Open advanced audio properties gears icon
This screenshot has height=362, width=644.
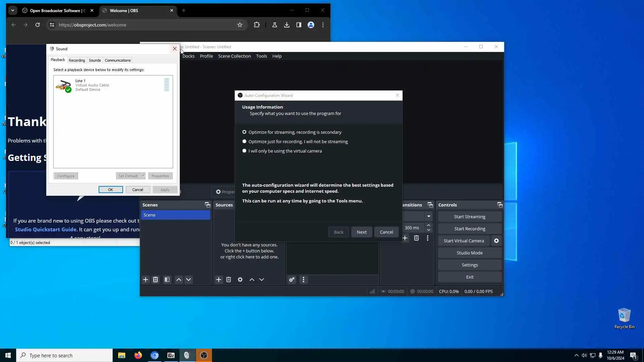click(x=292, y=280)
